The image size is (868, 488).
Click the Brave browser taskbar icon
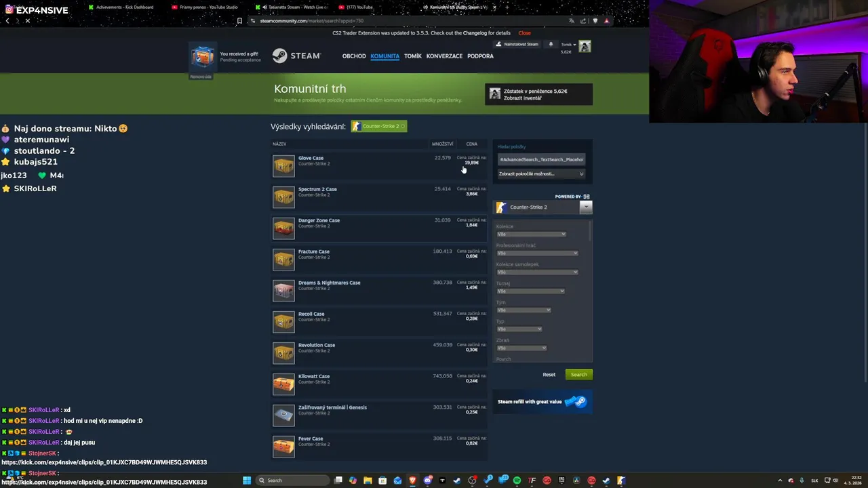(x=412, y=480)
